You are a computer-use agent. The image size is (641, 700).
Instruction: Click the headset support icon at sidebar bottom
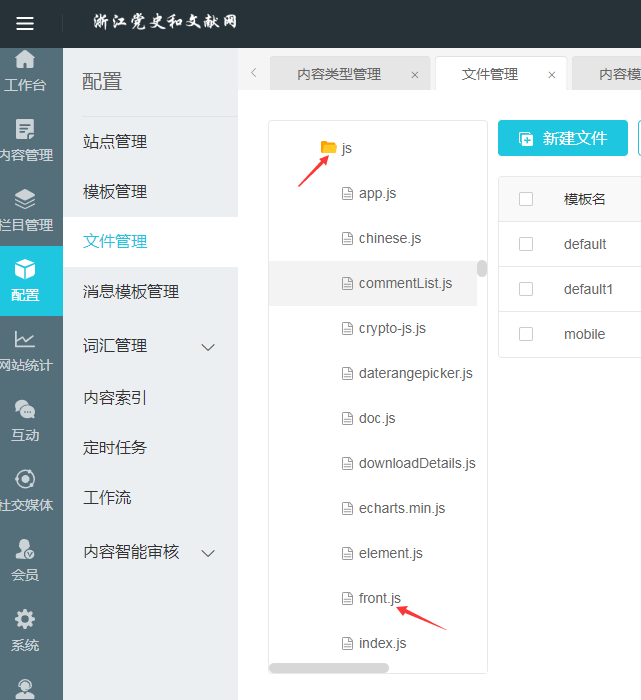coord(25,689)
